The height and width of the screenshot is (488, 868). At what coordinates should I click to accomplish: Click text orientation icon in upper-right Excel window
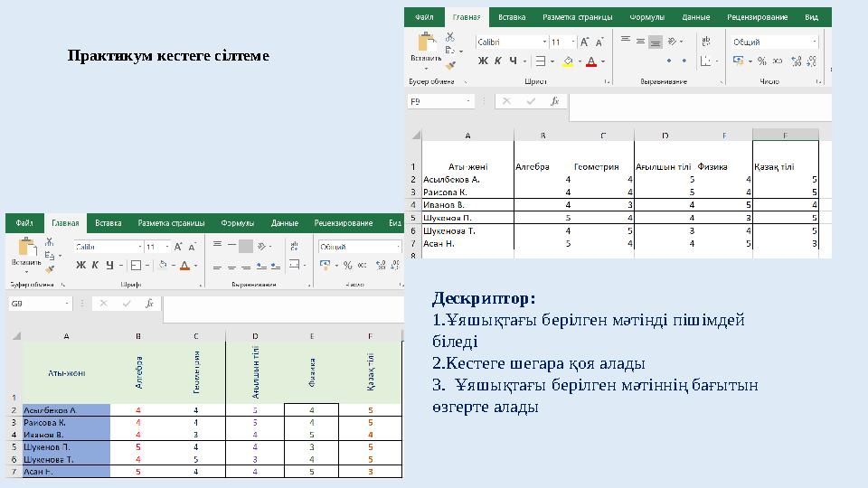(672, 41)
